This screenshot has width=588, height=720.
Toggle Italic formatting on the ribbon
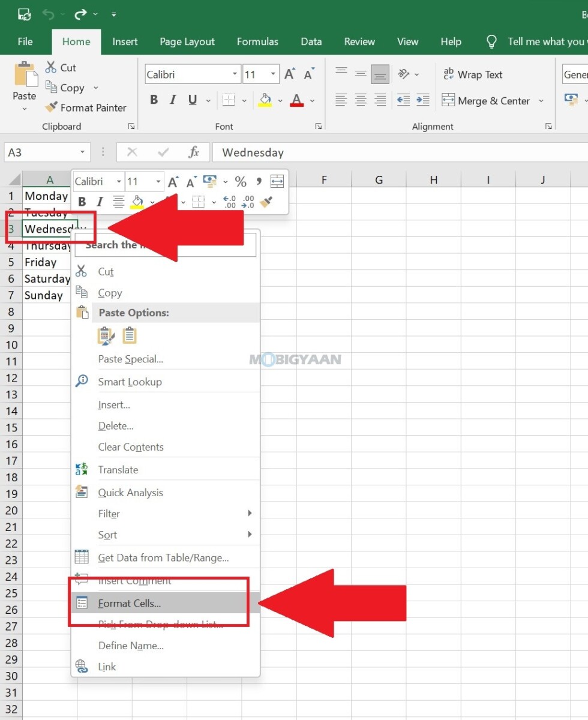(173, 100)
